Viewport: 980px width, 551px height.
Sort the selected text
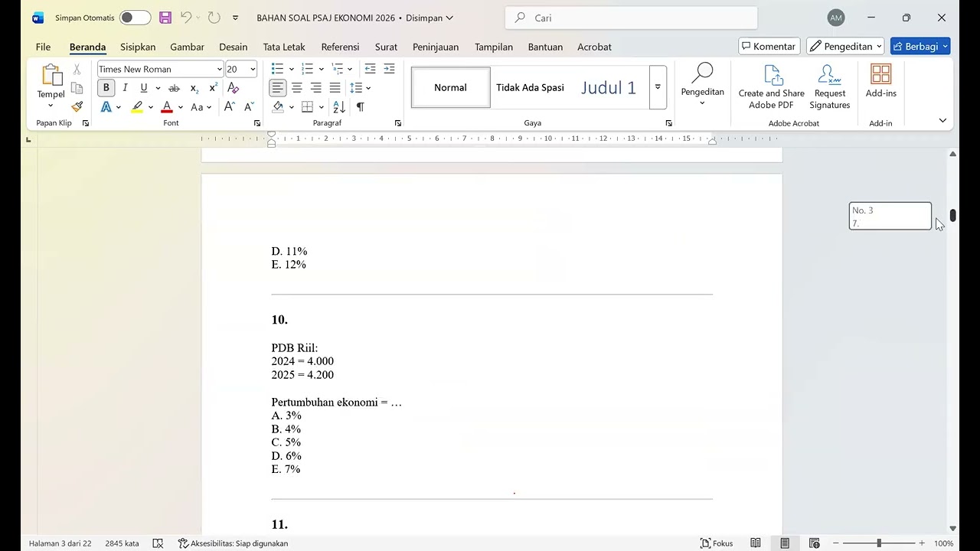point(339,107)
